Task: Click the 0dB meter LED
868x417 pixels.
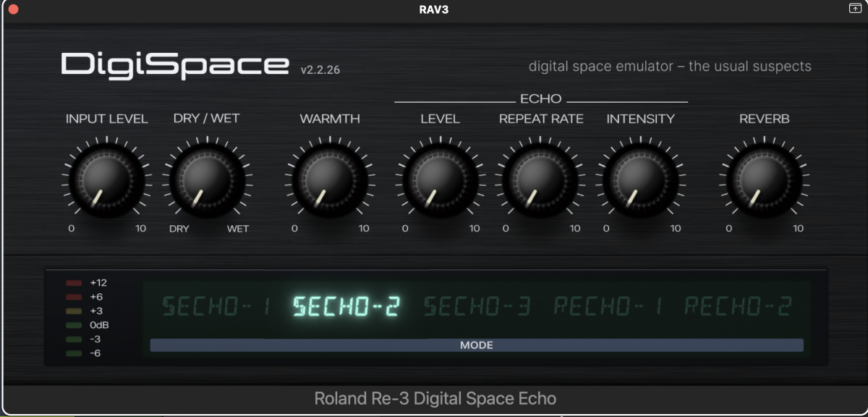Action: tap(74, 325)
